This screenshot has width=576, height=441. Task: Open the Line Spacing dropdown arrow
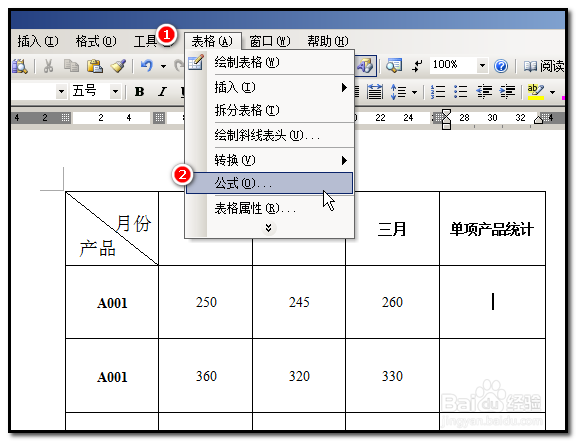click(x=414, y=92)
